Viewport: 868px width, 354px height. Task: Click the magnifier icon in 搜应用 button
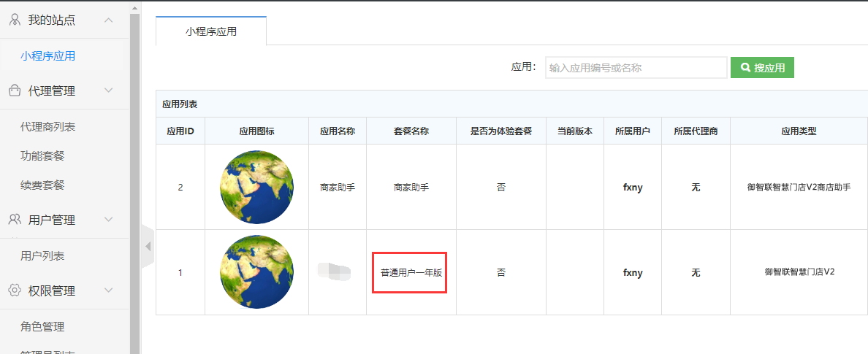point(745,68)
